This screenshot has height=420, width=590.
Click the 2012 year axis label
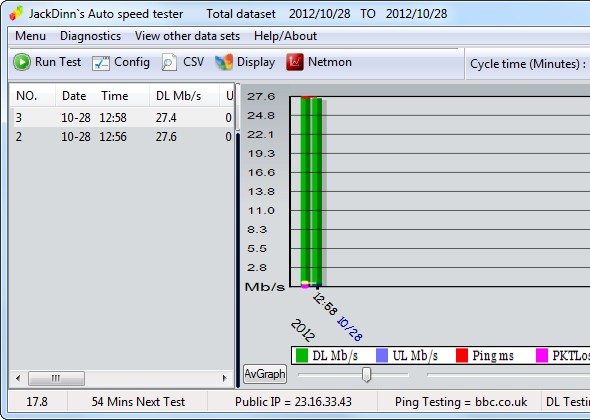(303, 330)
